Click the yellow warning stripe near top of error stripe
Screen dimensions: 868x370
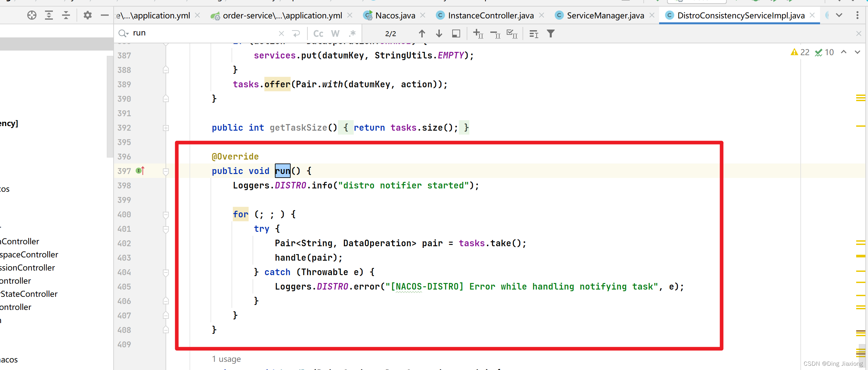tap(860, 98)
